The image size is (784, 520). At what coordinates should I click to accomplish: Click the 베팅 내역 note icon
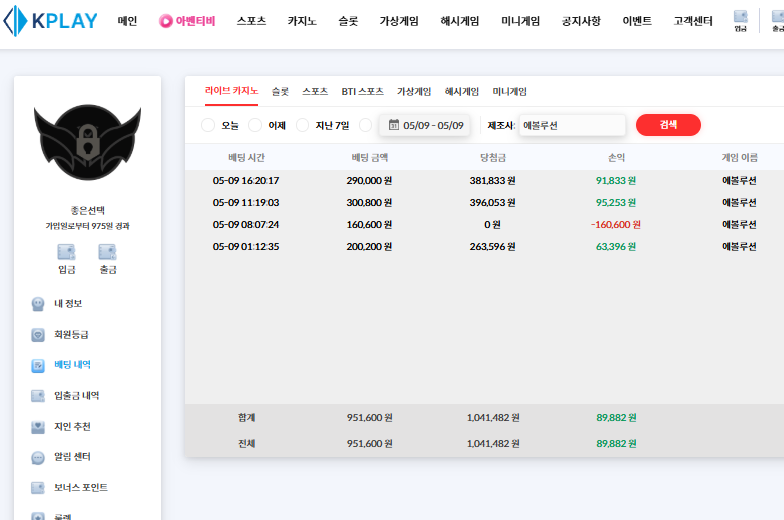point(38,366)
